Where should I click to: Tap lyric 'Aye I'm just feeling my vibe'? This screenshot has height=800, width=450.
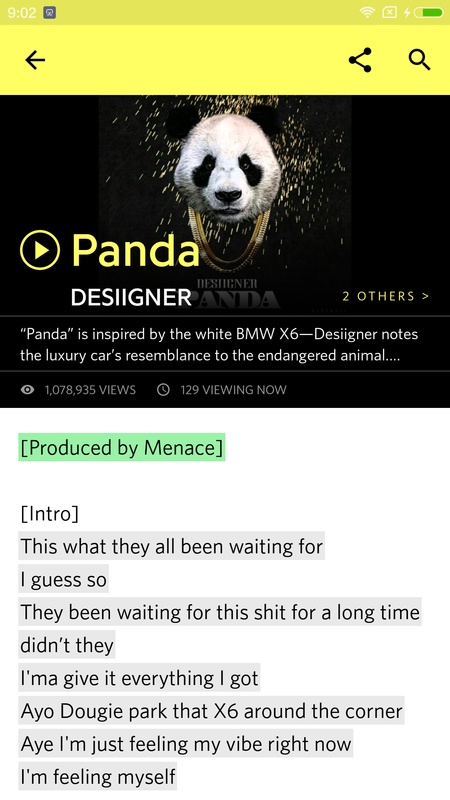pos(186,744)
